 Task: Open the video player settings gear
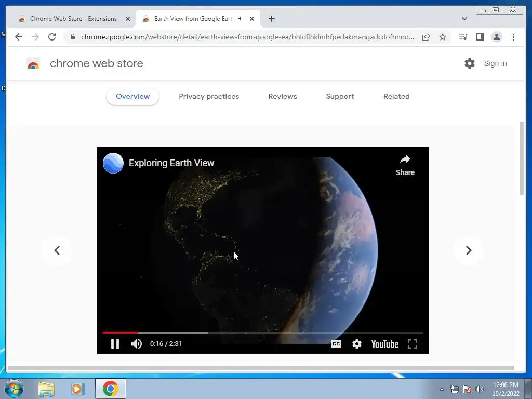(356, 344)
